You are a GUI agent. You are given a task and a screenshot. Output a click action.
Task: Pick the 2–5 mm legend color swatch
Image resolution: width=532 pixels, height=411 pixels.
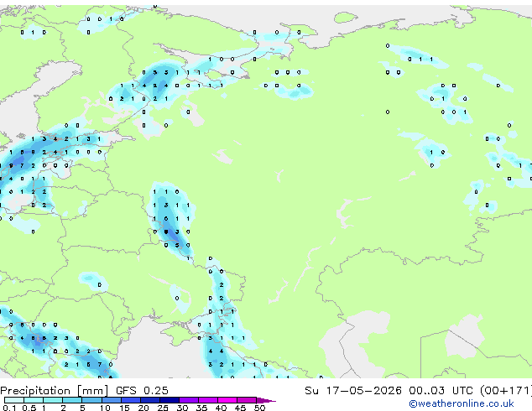click(72, 400)
